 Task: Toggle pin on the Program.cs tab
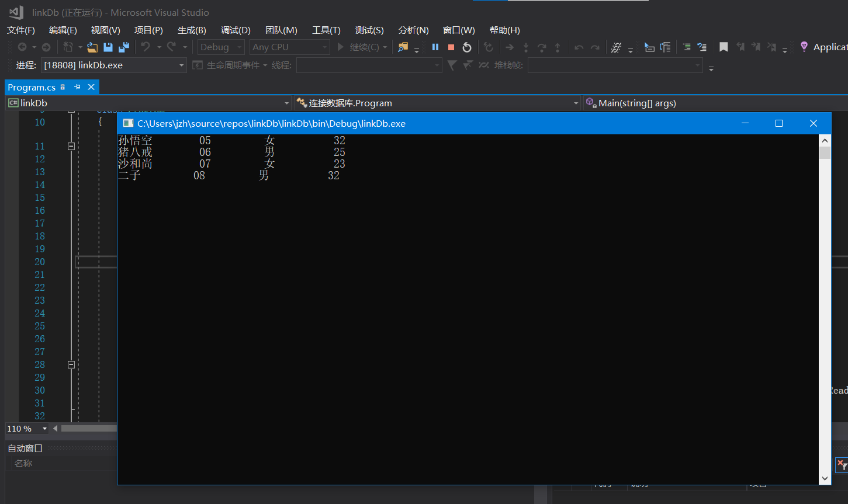(77, 87)
